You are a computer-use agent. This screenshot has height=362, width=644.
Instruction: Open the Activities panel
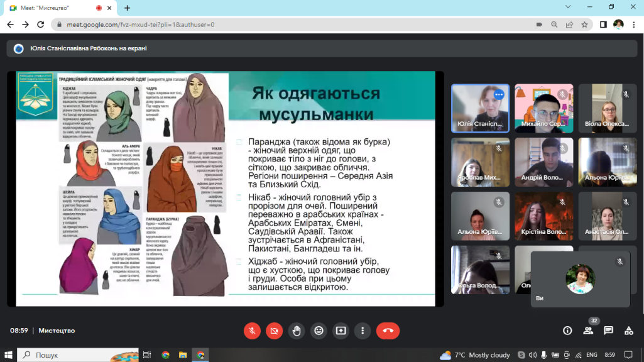[x=628, y=331]
